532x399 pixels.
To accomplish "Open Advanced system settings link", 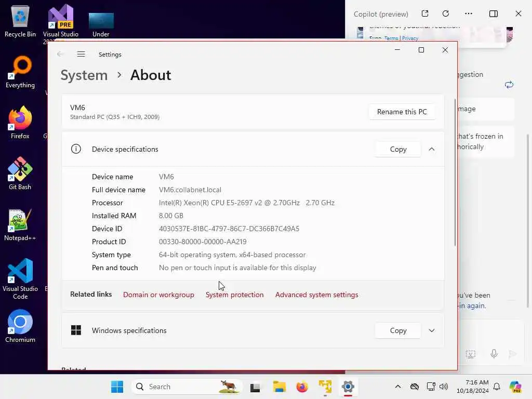I will pyautogui.click(x=316, y=295).
